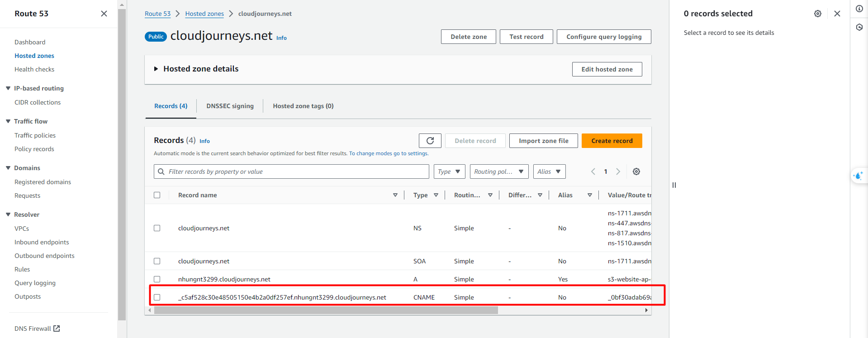Click the refresh records icon button
This screenshot has height=338, width=868.
[430, 141]
